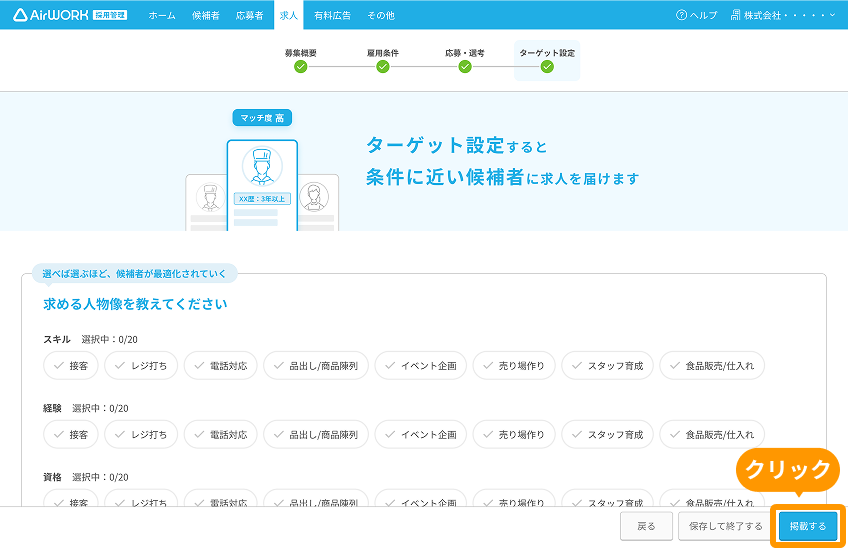Toggle スキル chip イベント企画

point(421,365)
